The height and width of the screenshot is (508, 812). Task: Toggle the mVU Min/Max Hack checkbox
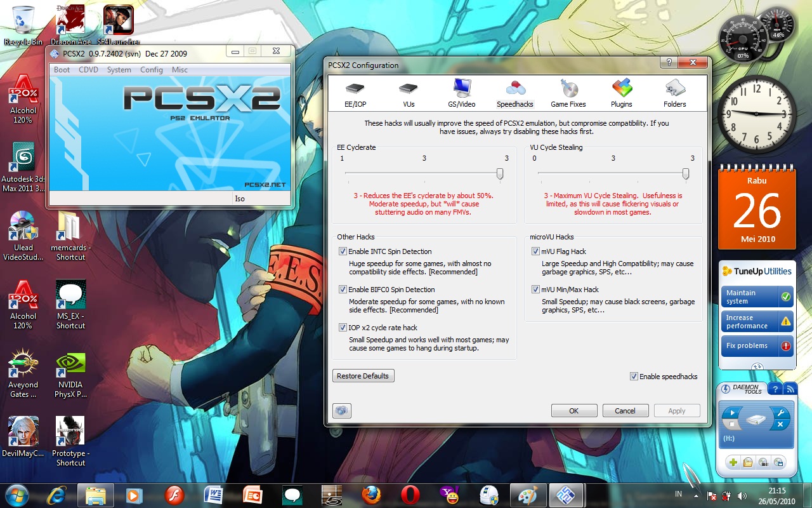(x=535, y=290)
